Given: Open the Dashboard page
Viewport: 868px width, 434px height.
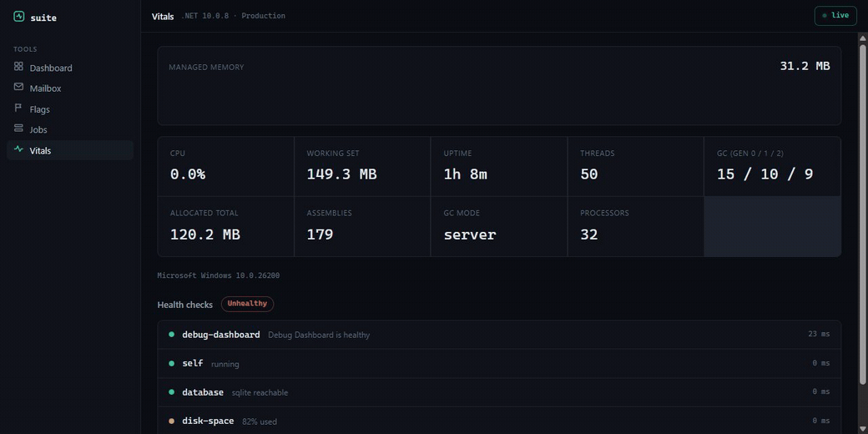Looking at the screenshot, I should [x=70, y=68].
